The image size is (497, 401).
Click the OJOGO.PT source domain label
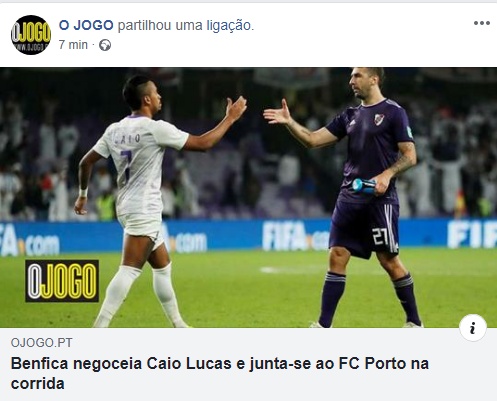(42, 343)
